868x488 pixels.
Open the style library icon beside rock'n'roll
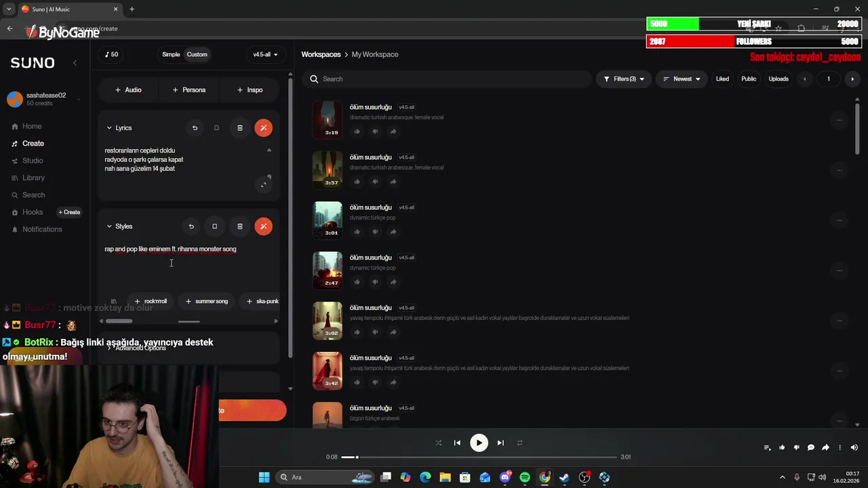point(114,301)
